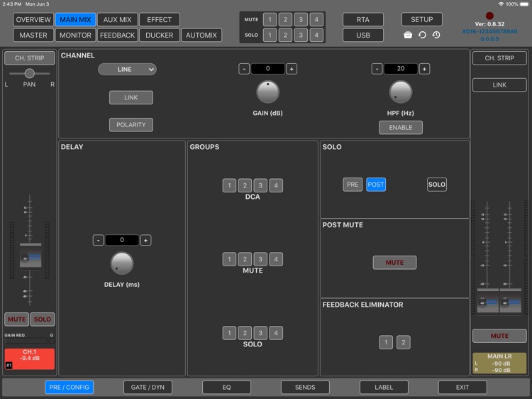
Task: Click the toolbox icon below SETUP
Action: click(408, 35)
